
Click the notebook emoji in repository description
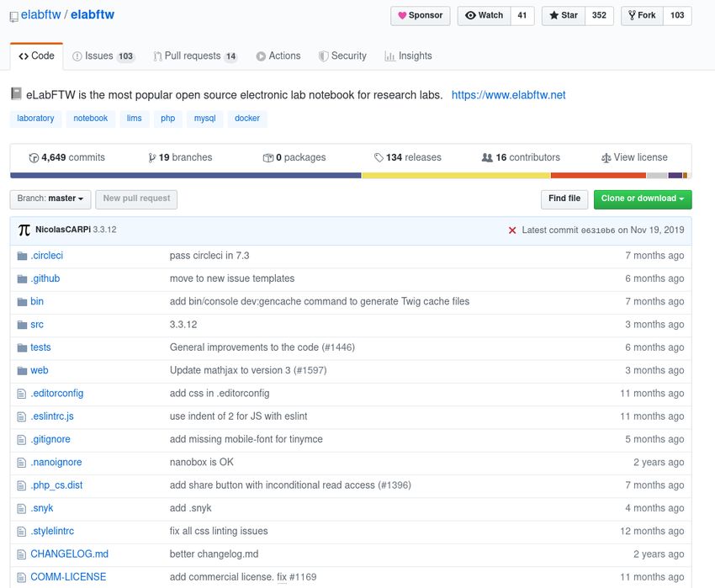pos(16,93)
